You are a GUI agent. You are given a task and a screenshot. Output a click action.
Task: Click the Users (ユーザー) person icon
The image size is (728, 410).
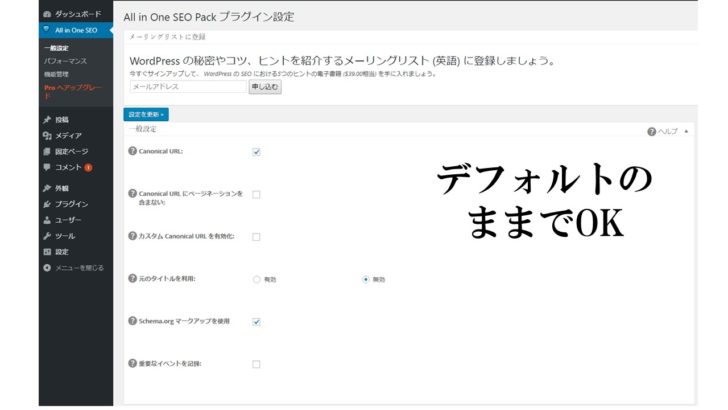click(x=47, y=220)
